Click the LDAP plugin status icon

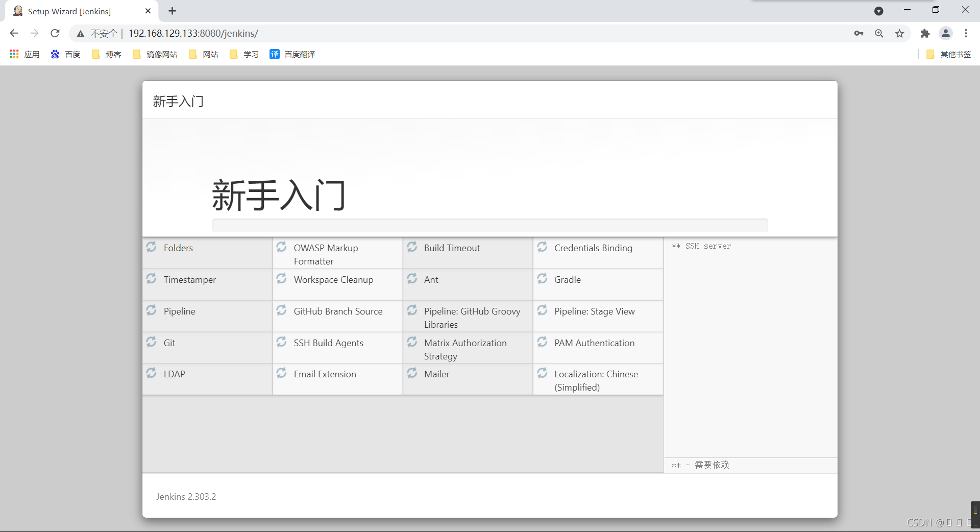tap(152, 373)
